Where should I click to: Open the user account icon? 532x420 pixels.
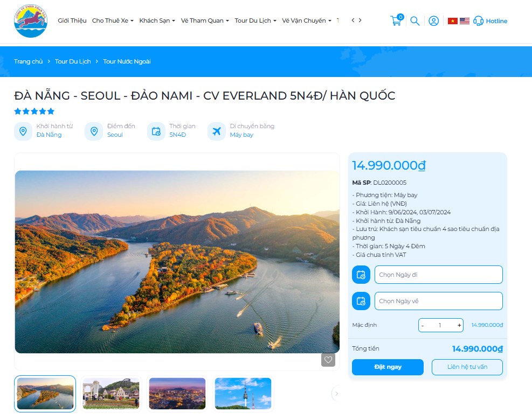coord(434,21)
